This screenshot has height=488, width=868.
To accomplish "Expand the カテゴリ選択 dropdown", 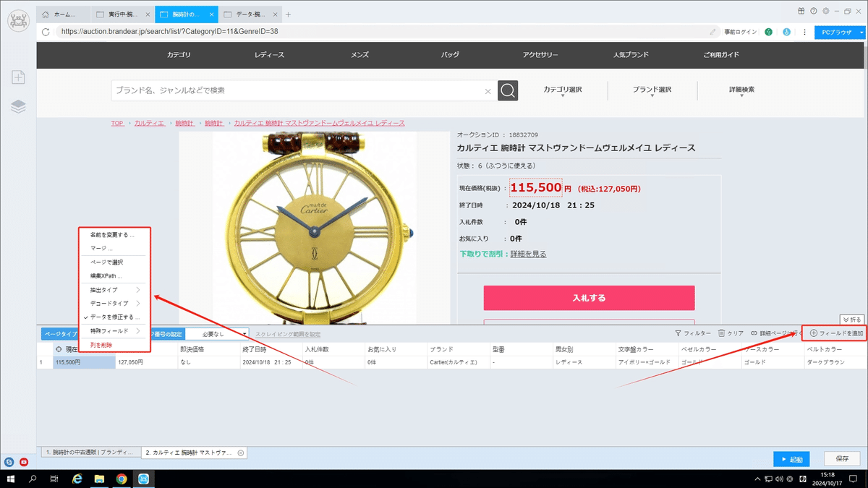I will 563,92.
